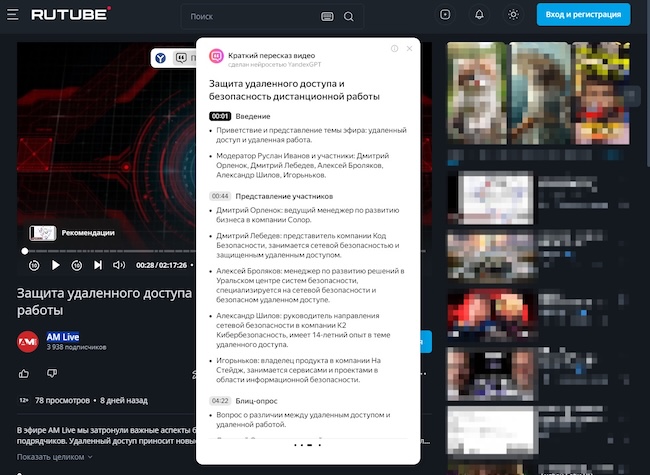
Task: Click the AM Live channel avatar
Action: [28, 342]
